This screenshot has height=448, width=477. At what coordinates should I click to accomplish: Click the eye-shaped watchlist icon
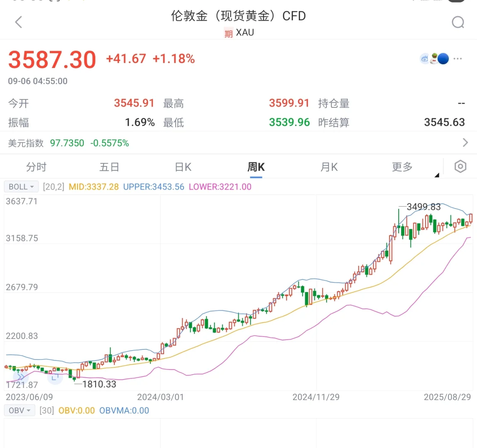(424, 58)
